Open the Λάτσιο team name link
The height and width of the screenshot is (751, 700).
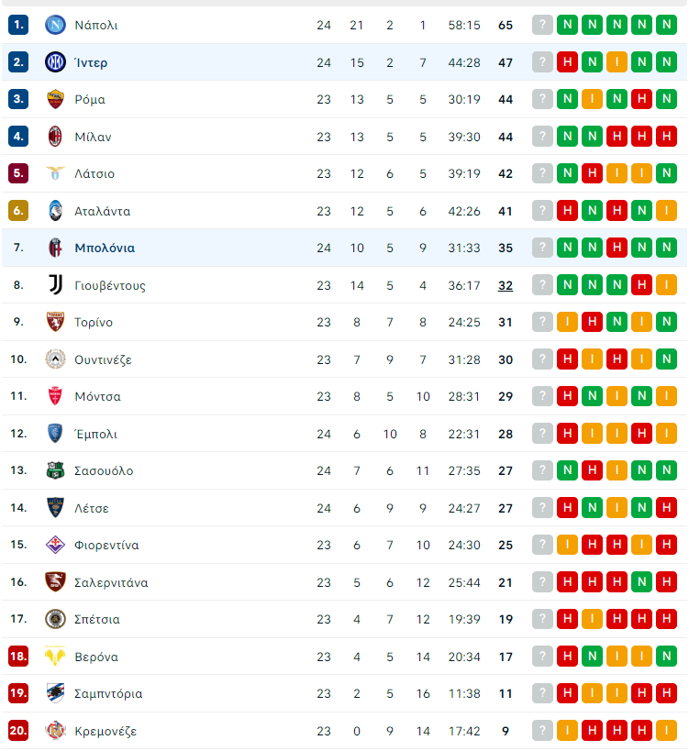click(x=94, y=174)
